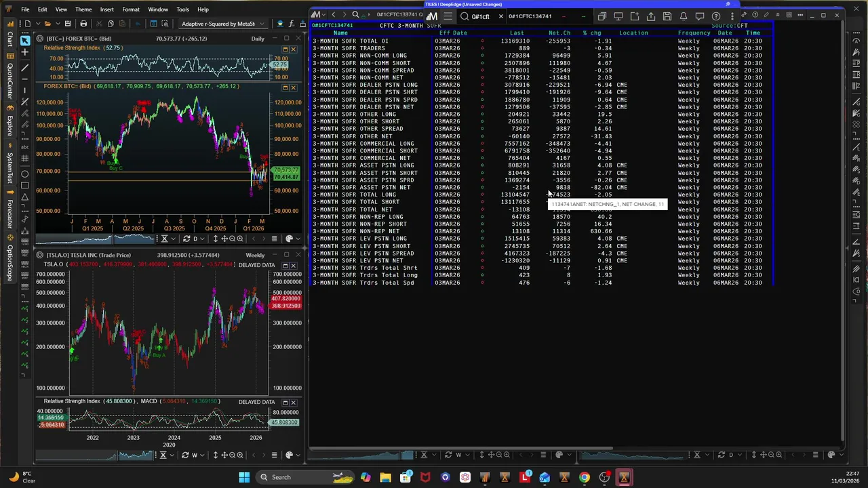
Task: Expand the color palette dropdown on BTC chart
Action: pos(298,239)
